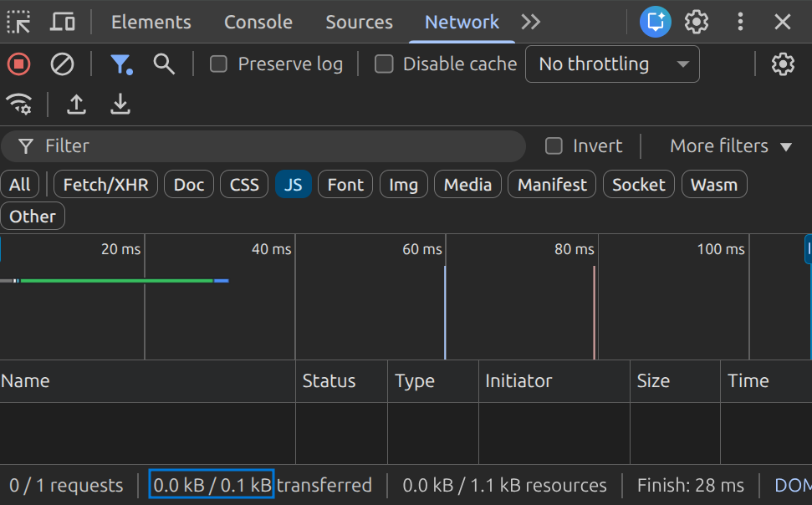Screen dimensions: 812x505
Task: Export HAR via the download icon
Action: pyautogui.click(x=120, y=105)
